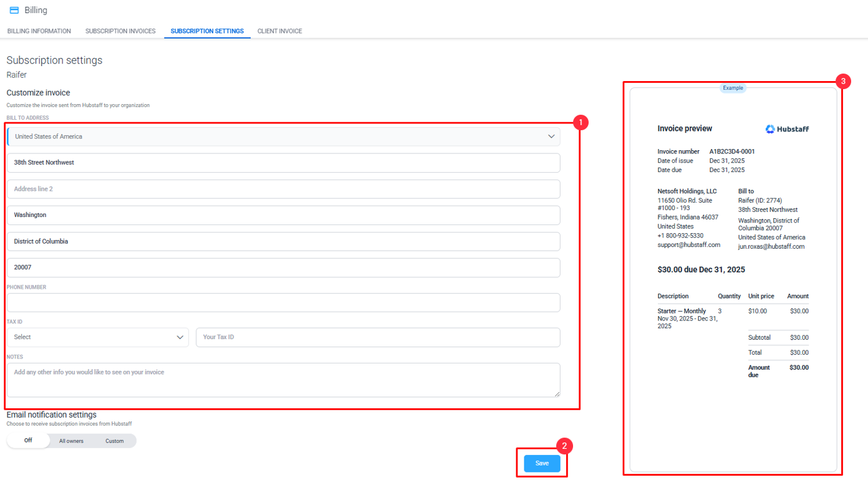Set email notifications to All owners
Image resolution: width=868 pixels, height=485 pixels.
[71, 441]
